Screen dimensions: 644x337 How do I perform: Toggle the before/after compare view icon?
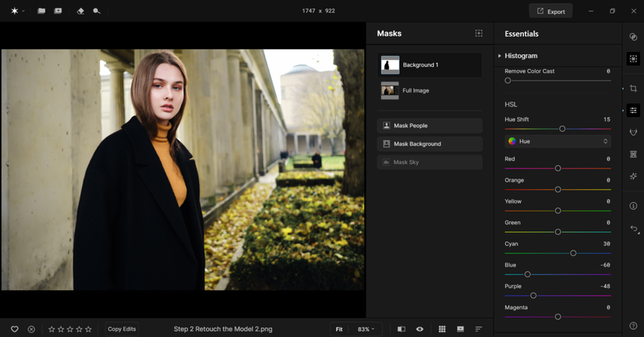coord(402,329)
